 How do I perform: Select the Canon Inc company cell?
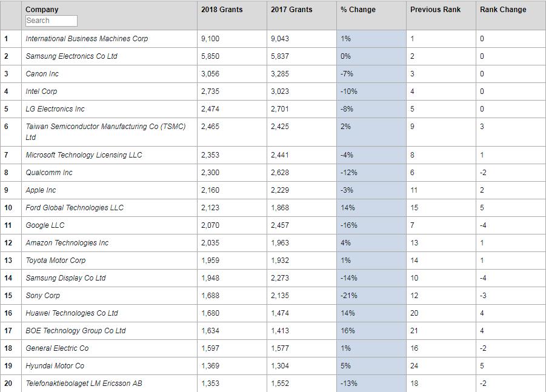tap(42, 74)
